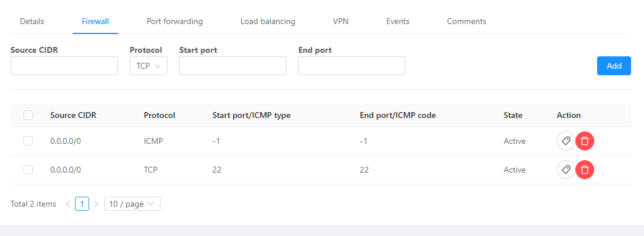The height and width of the screenshot is (236, 644).
Task: Open the 10 / page size dropdown
Action: point(132,204)
